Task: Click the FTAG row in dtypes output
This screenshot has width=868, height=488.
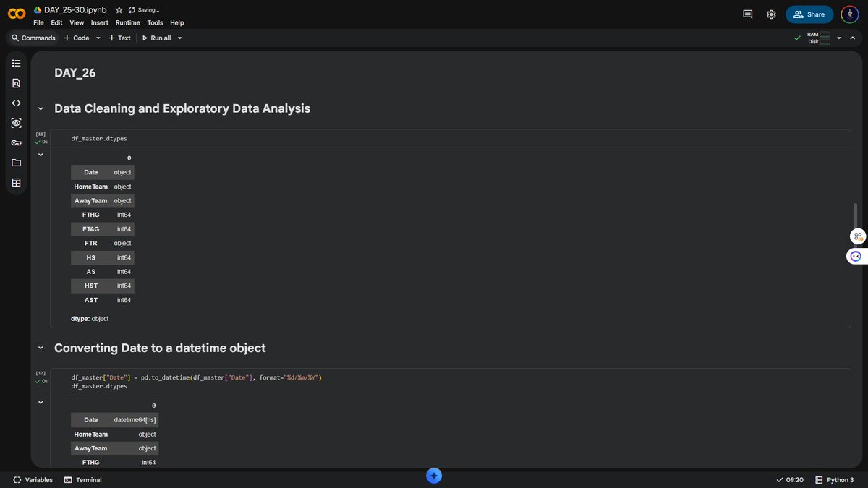Action: click(x=102, y=229)
